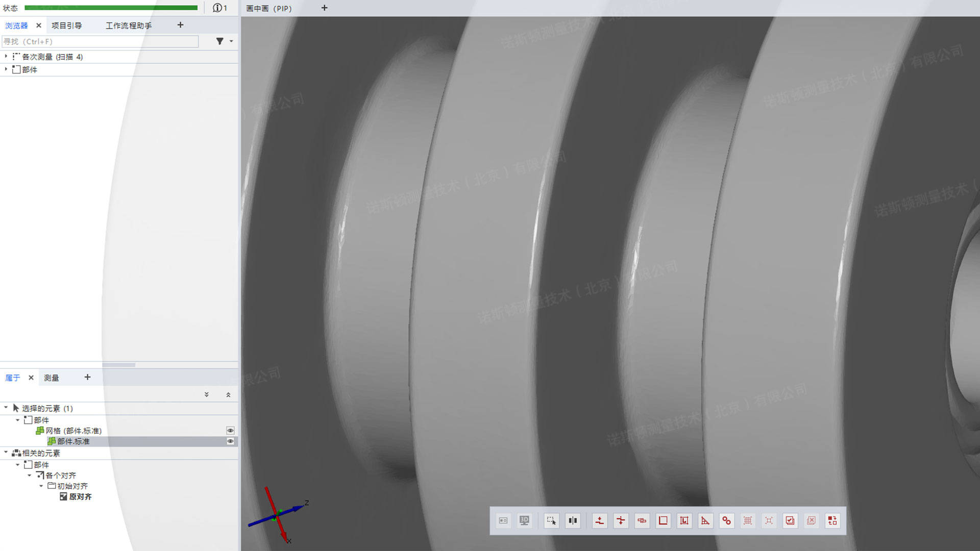Click the 寻找 (Ctrl+F) search field
The image size is (980, 551).
pos(100,41)
